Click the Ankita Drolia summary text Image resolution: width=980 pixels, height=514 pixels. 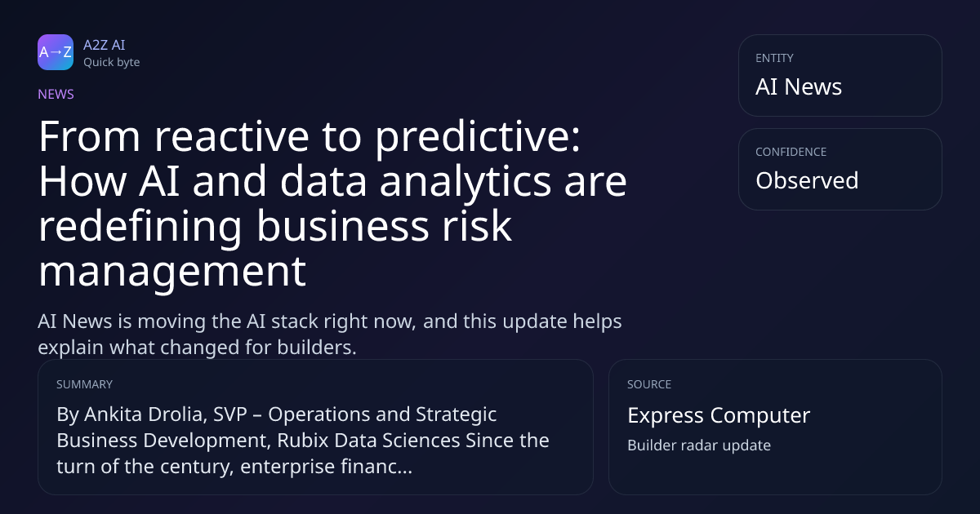tap(303, 441)
